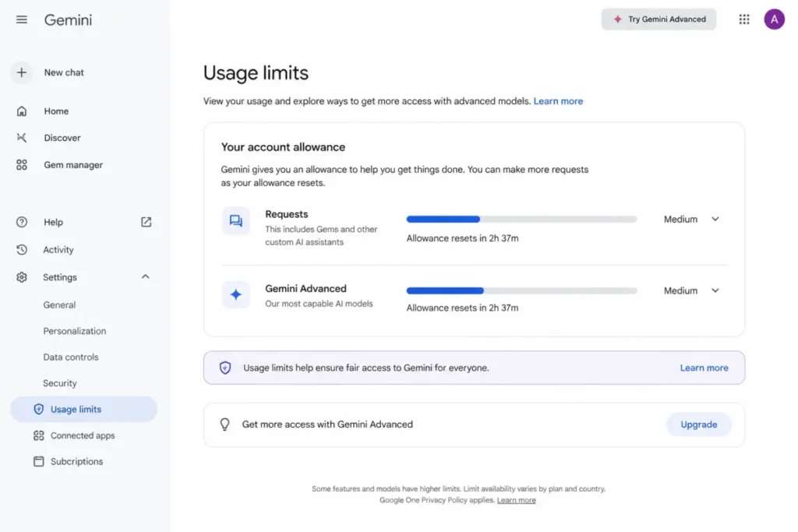Viewport: 798px width, 532px height.
Task: Click Learn more in the fair access banner
Action: tap(704, 368)
